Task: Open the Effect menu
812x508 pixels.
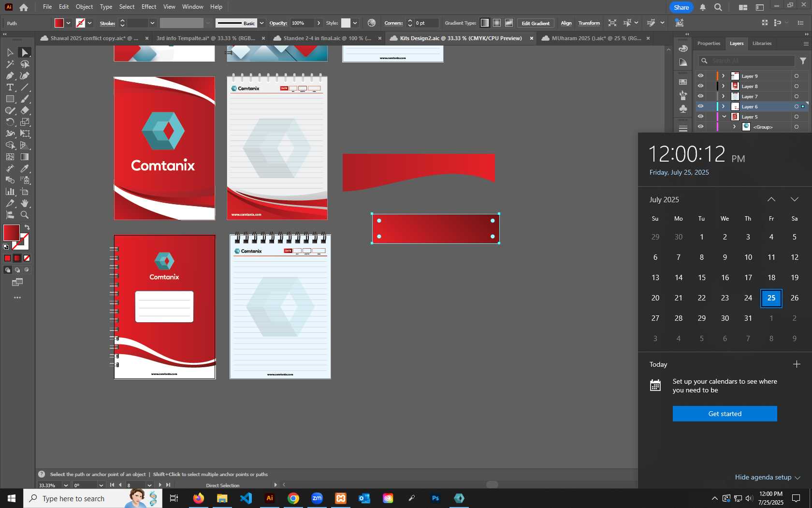Action: coord(149,7)
